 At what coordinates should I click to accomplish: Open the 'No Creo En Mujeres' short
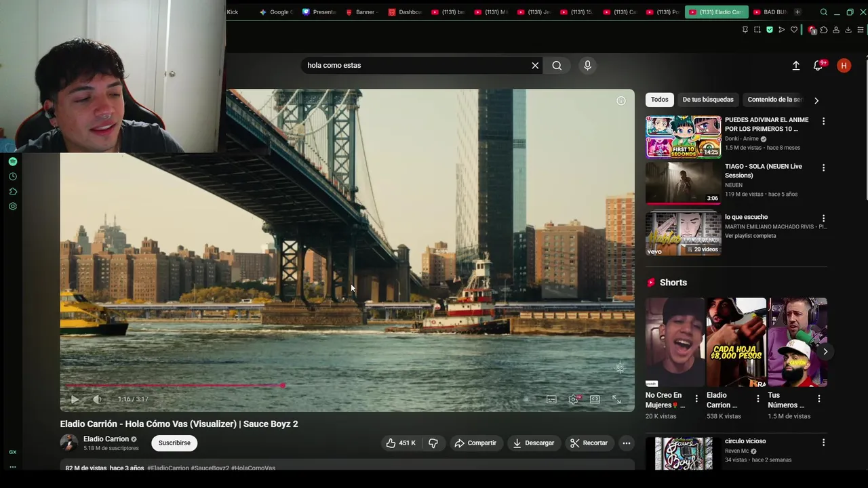point(675,342)
